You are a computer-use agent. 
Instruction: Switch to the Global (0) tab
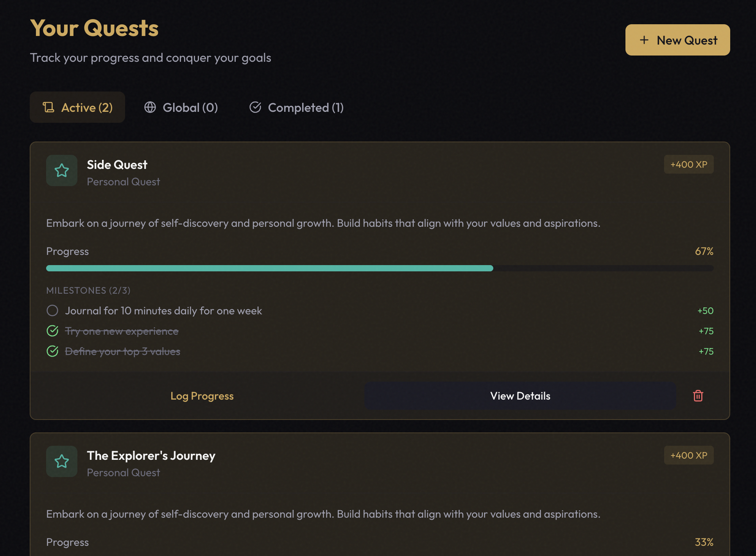pos(181,107)
